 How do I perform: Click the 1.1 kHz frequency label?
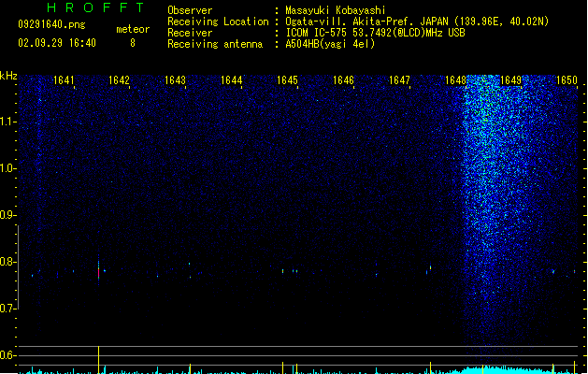(8, 122)
